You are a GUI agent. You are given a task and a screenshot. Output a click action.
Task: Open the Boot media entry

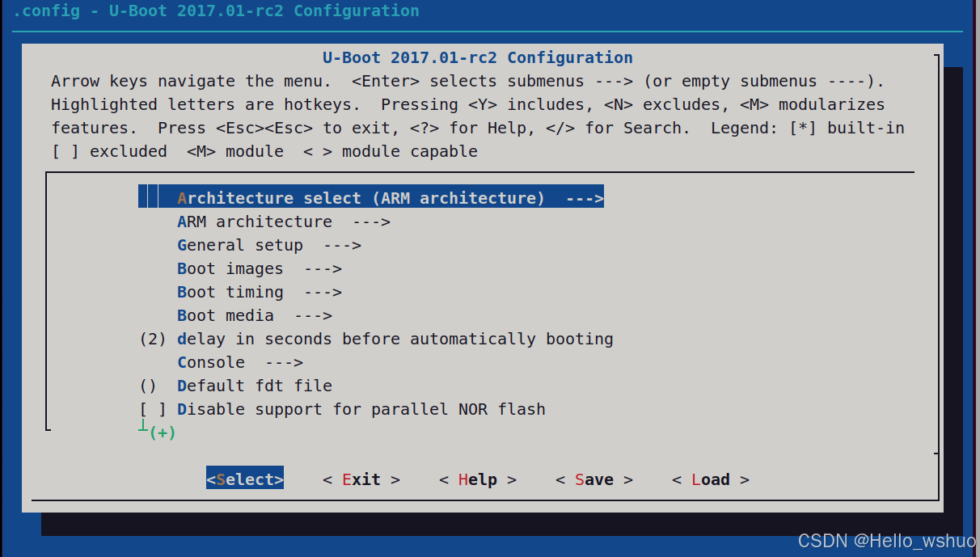pyautogui.click(x=255, y=315)
